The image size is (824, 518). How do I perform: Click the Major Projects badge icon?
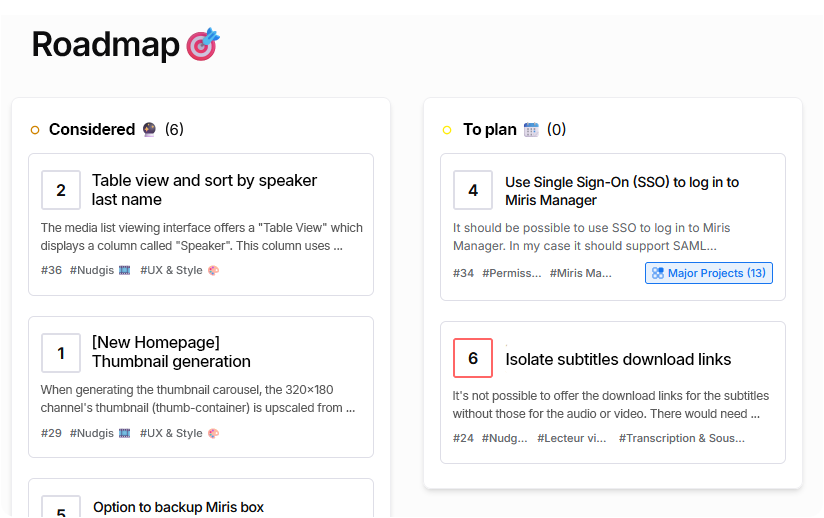tap(657, 273)
